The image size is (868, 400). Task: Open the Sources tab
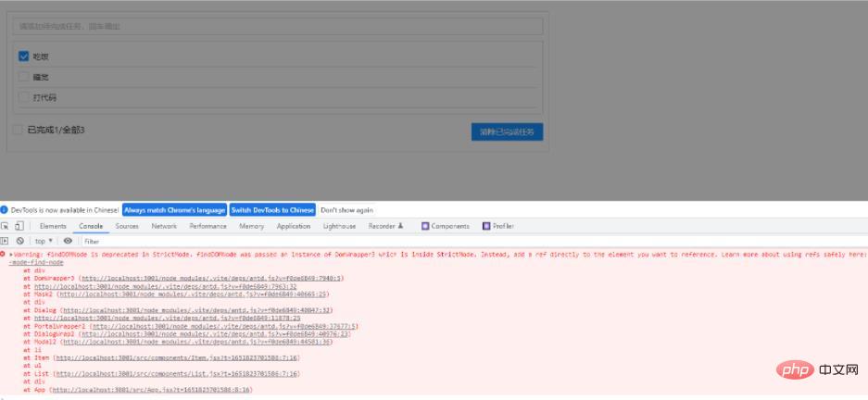point(127,226)
